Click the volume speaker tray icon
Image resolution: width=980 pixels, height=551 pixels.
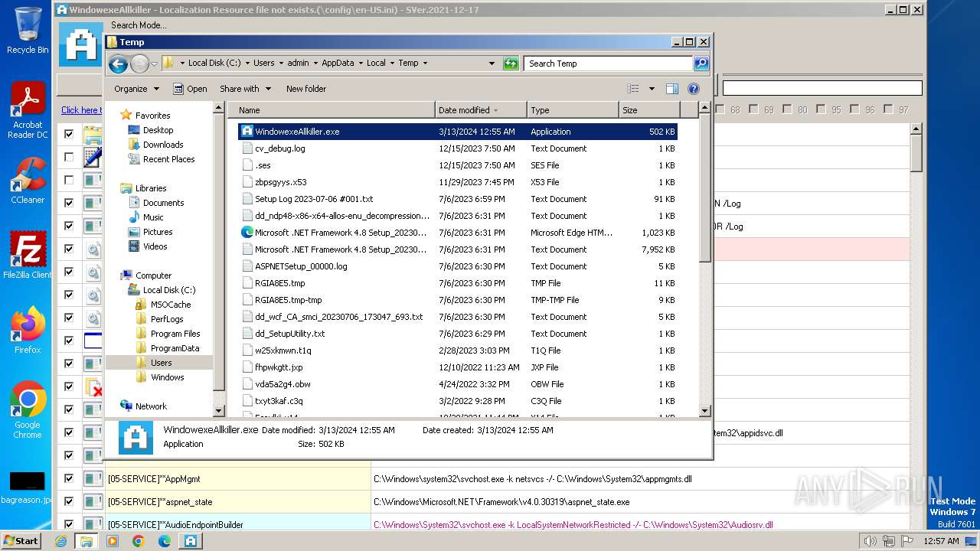click(x=870, y=541)
